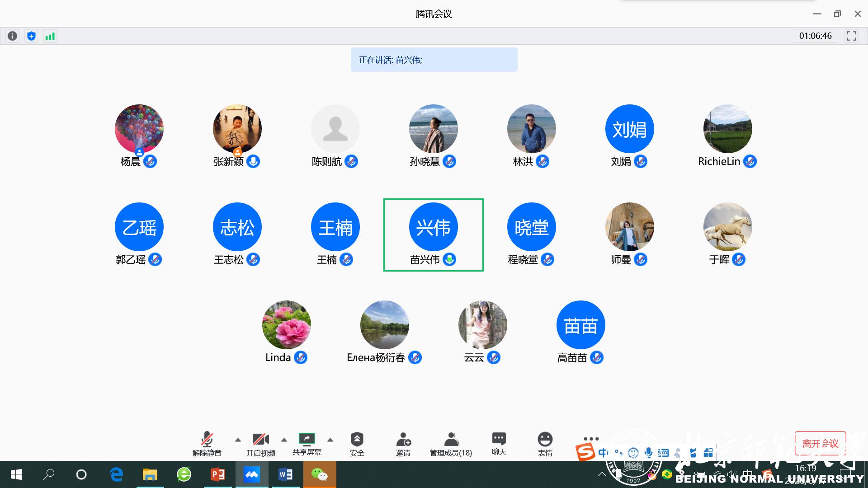Screen dimensions: 868x488
Task: Enter full screen mode
Action: point(851,36)
